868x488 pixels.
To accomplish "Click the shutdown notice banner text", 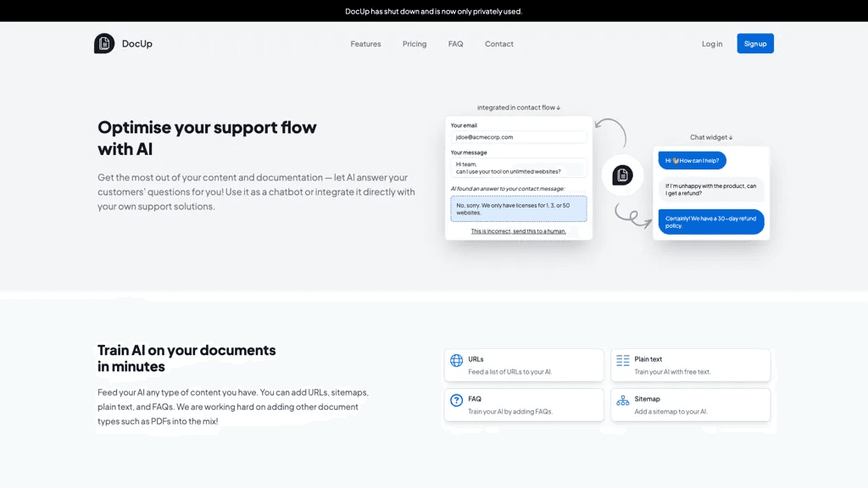I will click(433, 11).
